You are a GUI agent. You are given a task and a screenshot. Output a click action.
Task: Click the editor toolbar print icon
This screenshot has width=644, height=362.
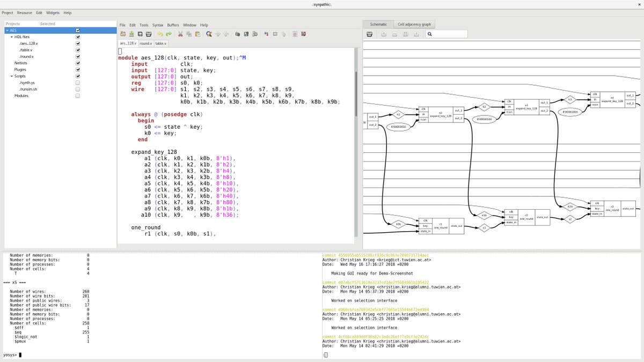coord(149,34)
